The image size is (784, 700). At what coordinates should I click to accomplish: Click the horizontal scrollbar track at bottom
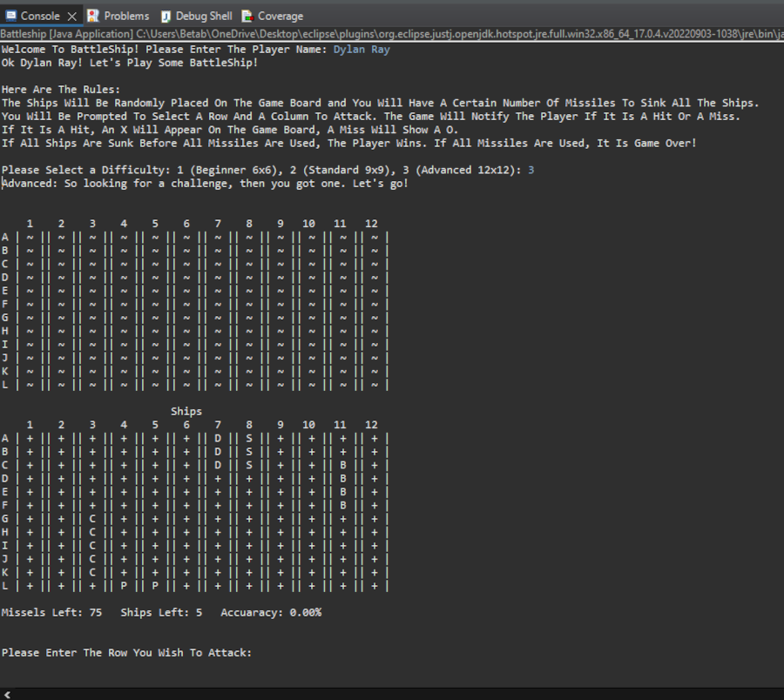pos(392,693)
